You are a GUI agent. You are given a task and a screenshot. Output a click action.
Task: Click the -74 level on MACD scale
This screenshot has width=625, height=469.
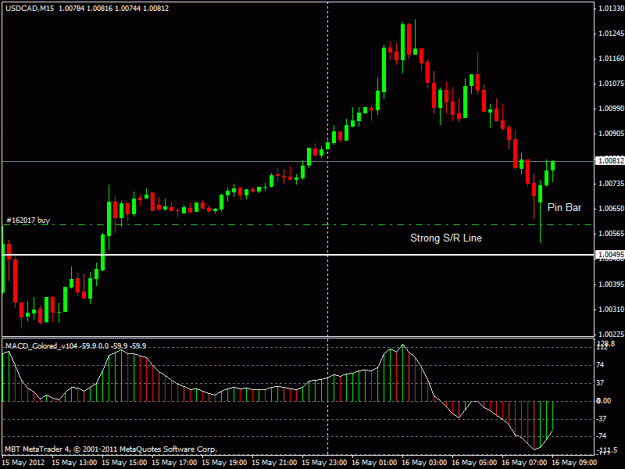tap(601, 436)
